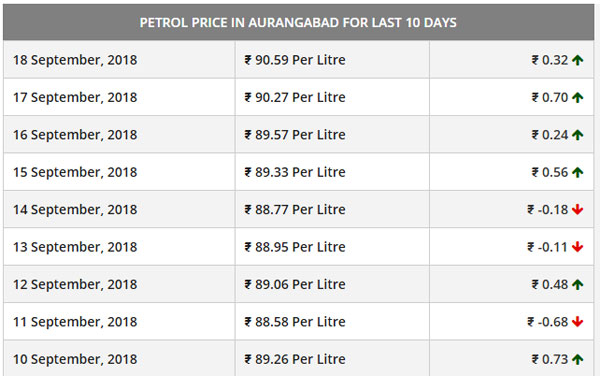Viewport: 600px width, 376px height.
Task: Click the ₹ 88.58 Per Litre price
Action: tap(295, 322)
